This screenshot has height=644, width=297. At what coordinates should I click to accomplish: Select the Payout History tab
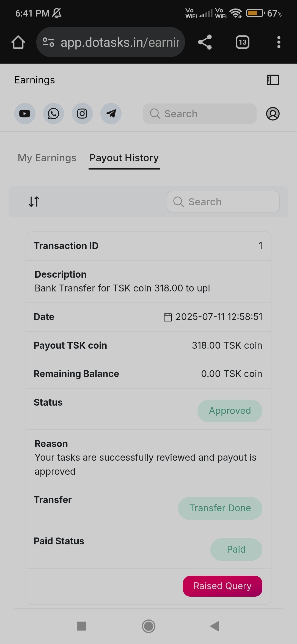point(124,158)
